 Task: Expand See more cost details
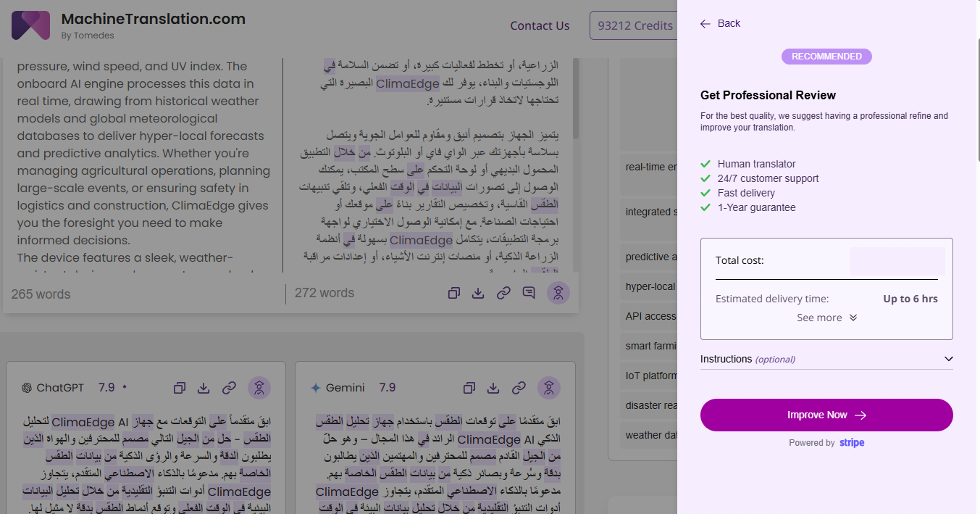(x=826, y=318)
